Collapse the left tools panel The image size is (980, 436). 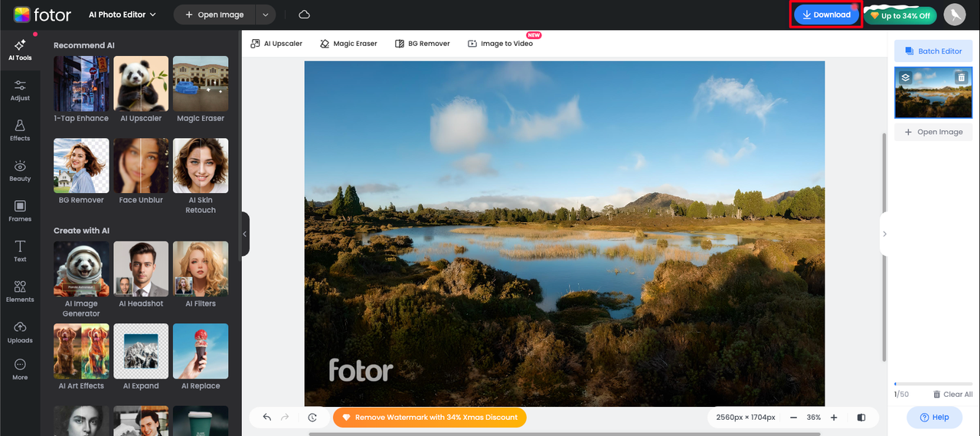tap(245, 234)
